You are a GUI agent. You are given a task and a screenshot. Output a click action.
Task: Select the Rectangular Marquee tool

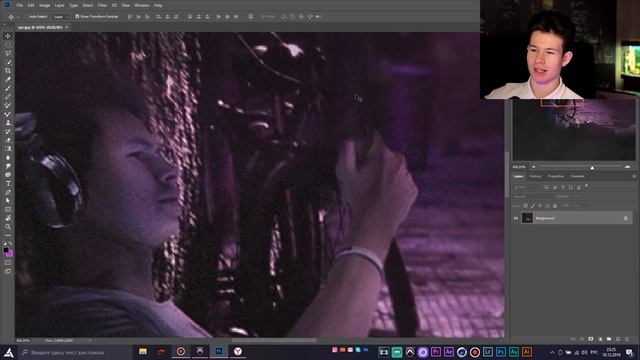8,45
